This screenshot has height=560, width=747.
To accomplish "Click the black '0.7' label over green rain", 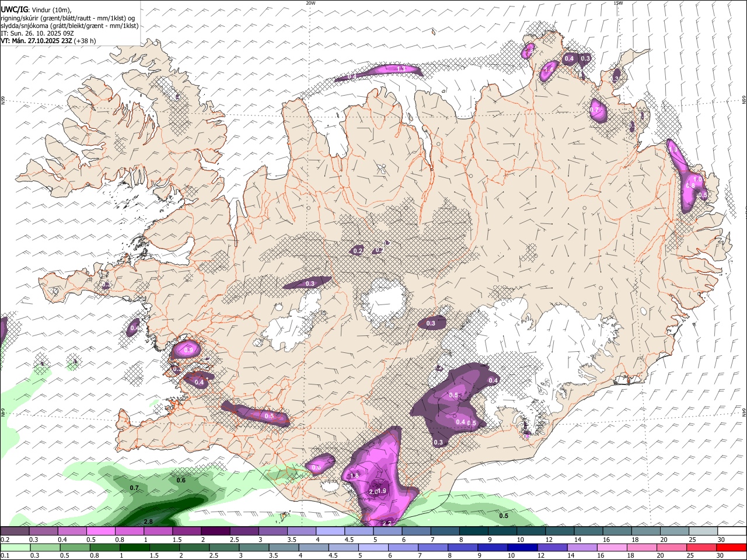I will 134,488.
